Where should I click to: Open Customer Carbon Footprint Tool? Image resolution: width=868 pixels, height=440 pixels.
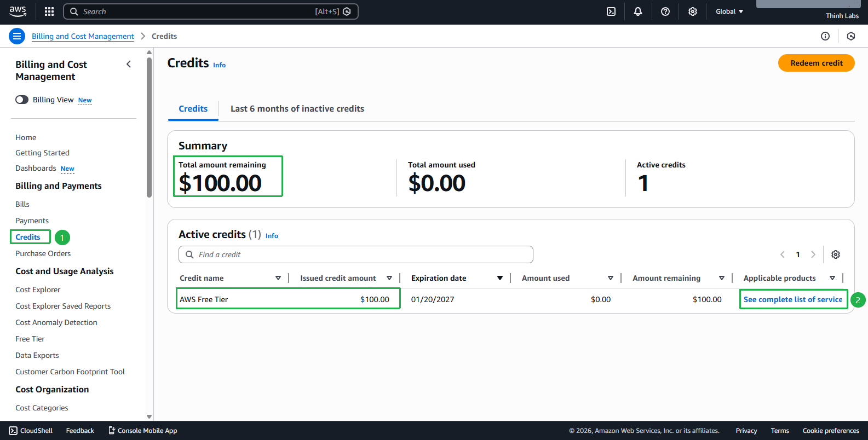pos(70,372)
